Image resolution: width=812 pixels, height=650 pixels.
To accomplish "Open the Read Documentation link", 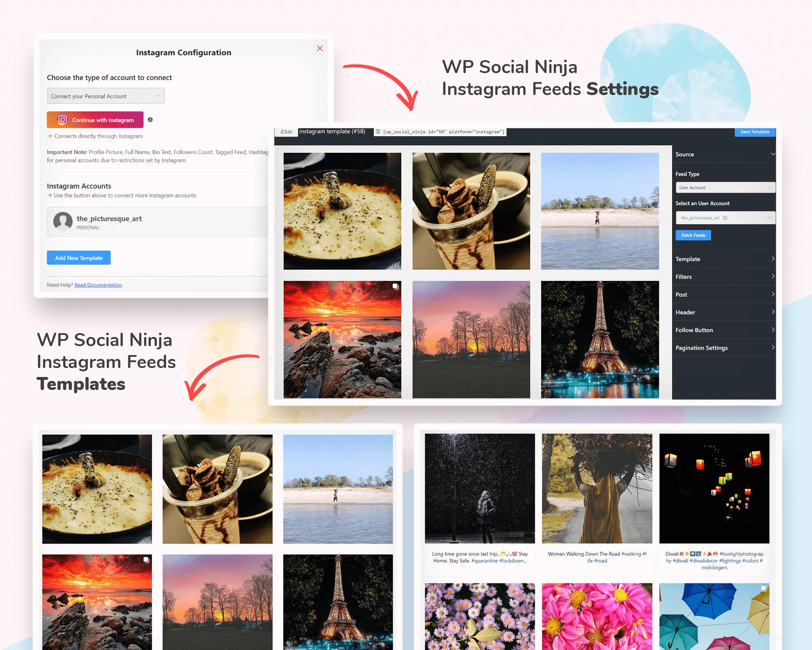I will click(x=98, y=285).
